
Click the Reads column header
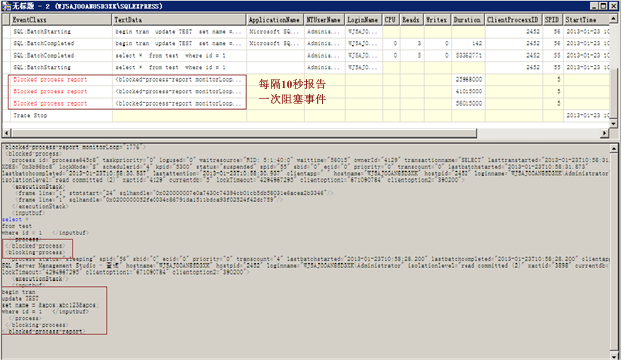[412, 19]
